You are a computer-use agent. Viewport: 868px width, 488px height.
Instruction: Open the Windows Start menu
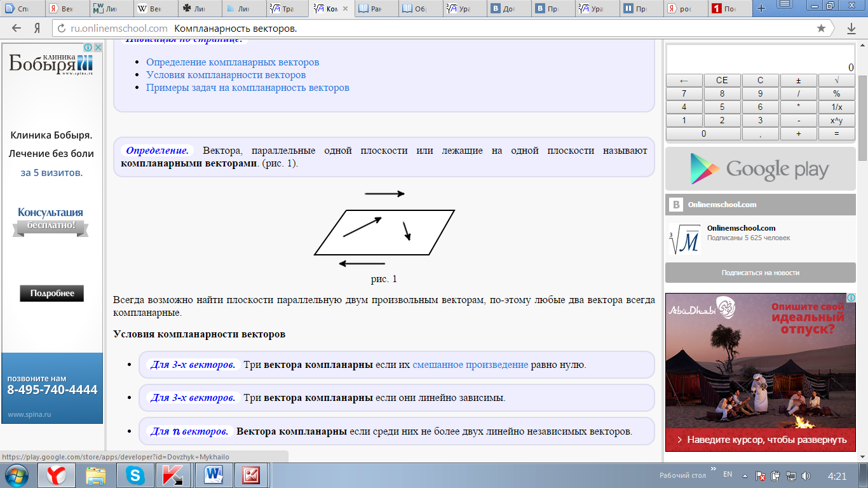[x=17, y=475]
